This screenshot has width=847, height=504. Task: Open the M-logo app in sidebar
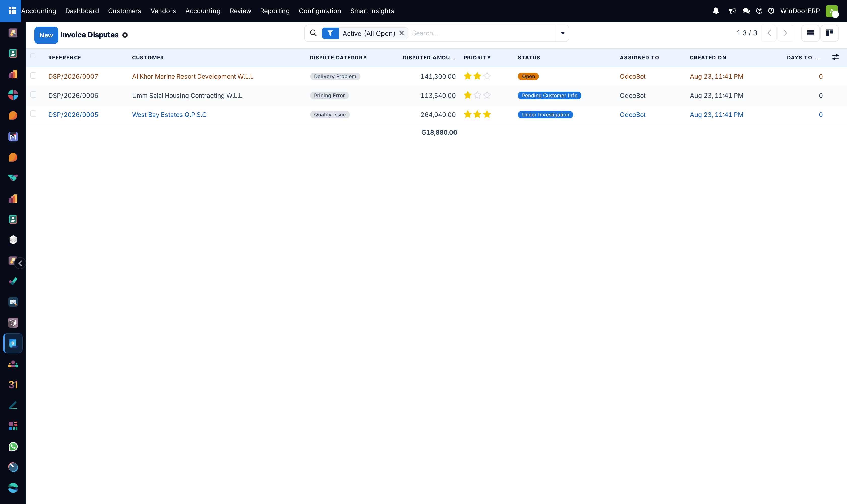(x=13, y=137)
